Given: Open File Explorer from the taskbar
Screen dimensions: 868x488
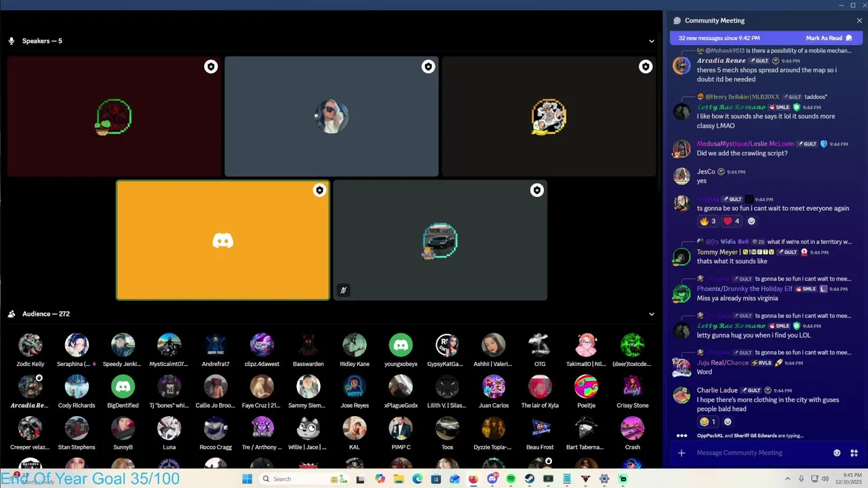Looking at the screenshot, I should (x=399, y=479).
